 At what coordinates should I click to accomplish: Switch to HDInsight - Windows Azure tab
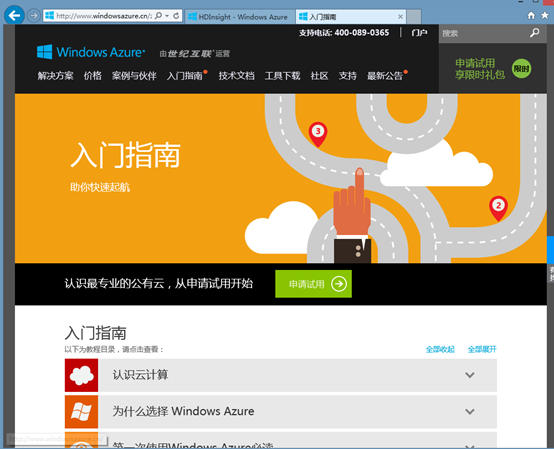click(x=239, y=17)
